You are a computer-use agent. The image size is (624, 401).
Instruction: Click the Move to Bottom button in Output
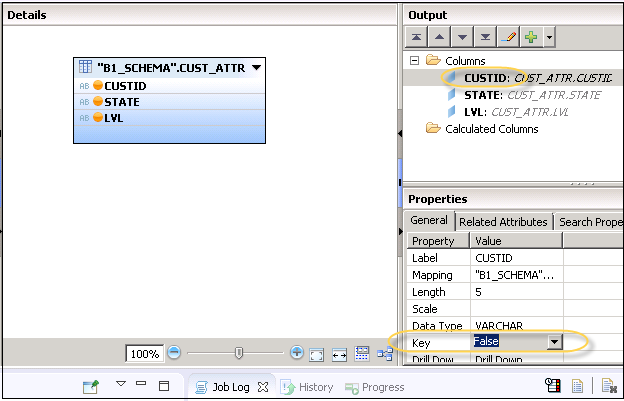(486, 37)
